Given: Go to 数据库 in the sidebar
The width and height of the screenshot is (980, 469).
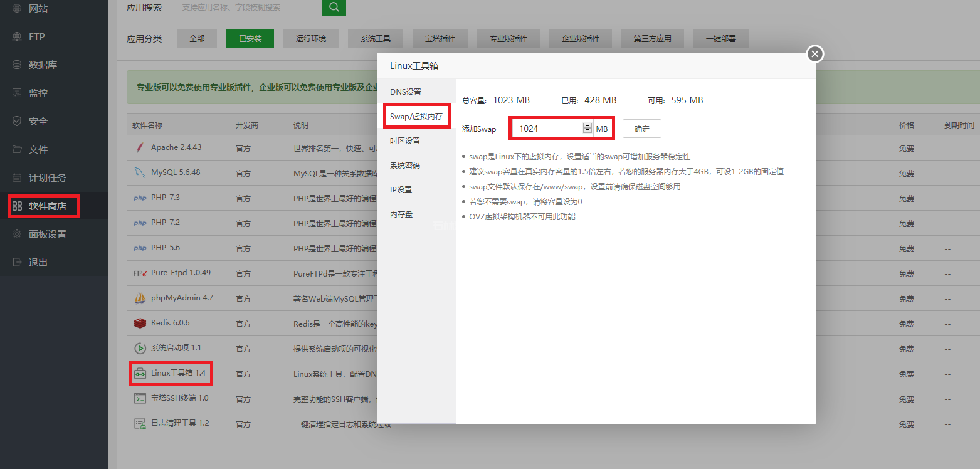Looking at the screenshot, I should coord(43,65).
